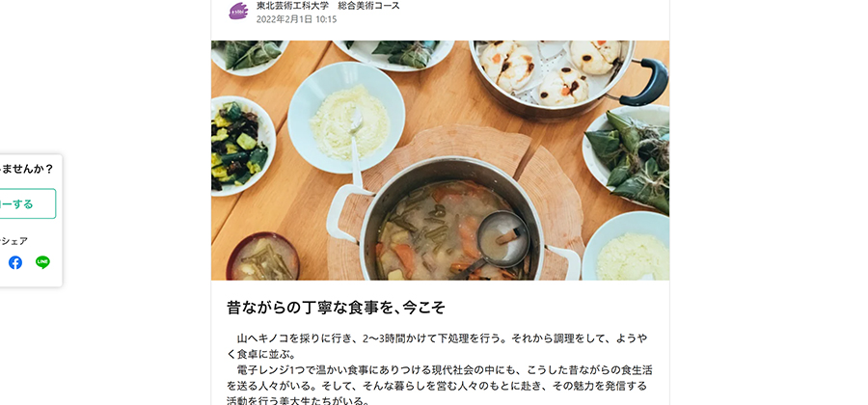Share the article via Facebook icon

point(15,263)
